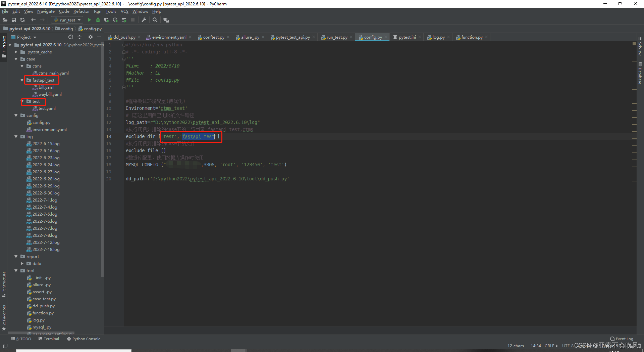Close the function.py editor tab

486,37
